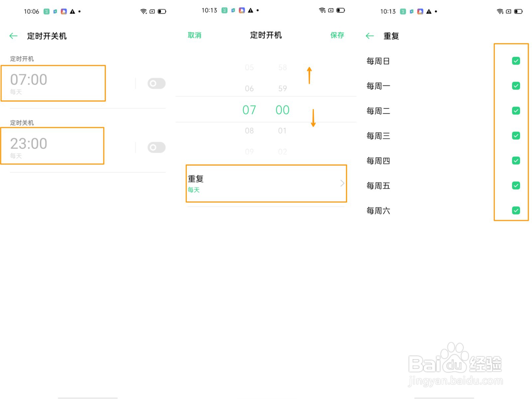Tap 取消 to cancel power-on timer

(195, 35)
